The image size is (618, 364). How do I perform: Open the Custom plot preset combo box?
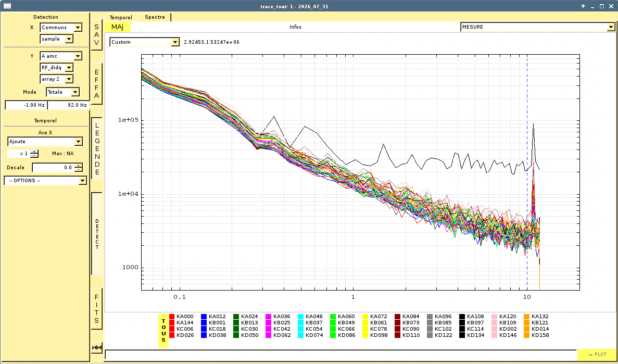(144, 42)
